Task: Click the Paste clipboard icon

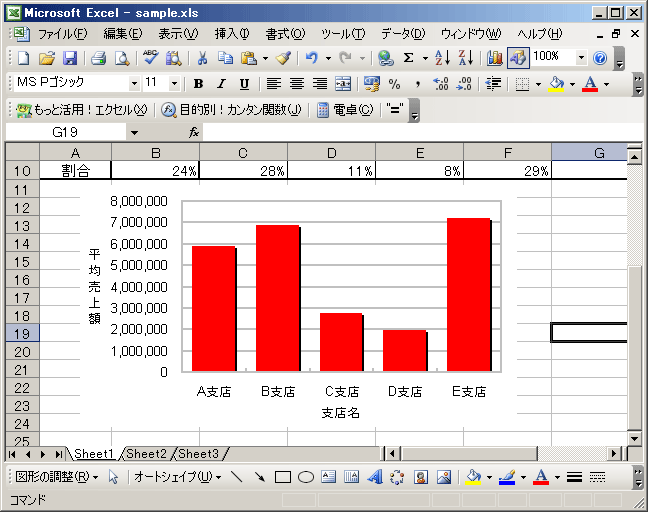Action: point(249,58)
